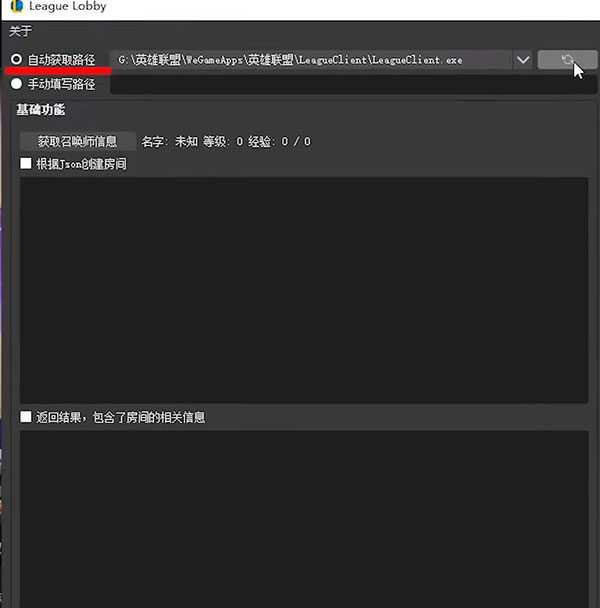Check the 返回结果 checkbox
600x608 pixels.
[x=26, y=417]
